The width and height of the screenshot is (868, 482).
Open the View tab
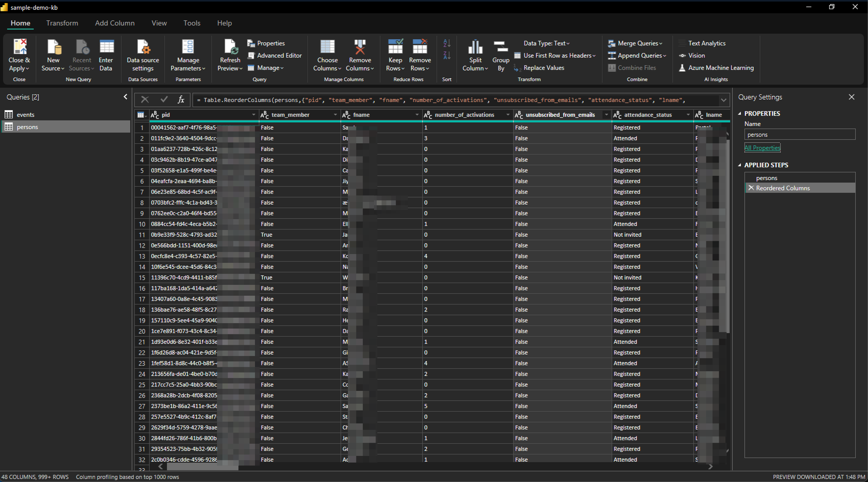click(159, 23)
